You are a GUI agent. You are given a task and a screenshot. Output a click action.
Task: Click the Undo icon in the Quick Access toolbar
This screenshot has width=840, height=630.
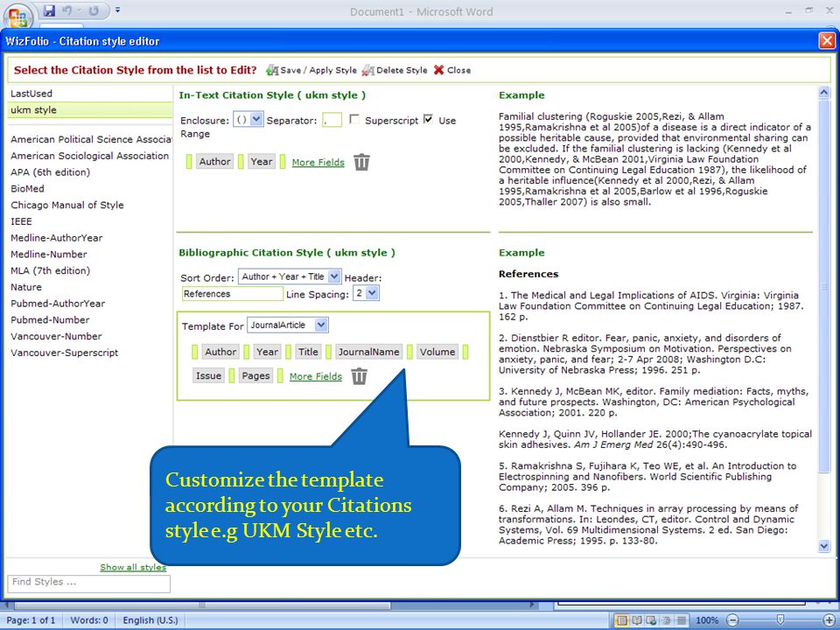coord(67,10)
